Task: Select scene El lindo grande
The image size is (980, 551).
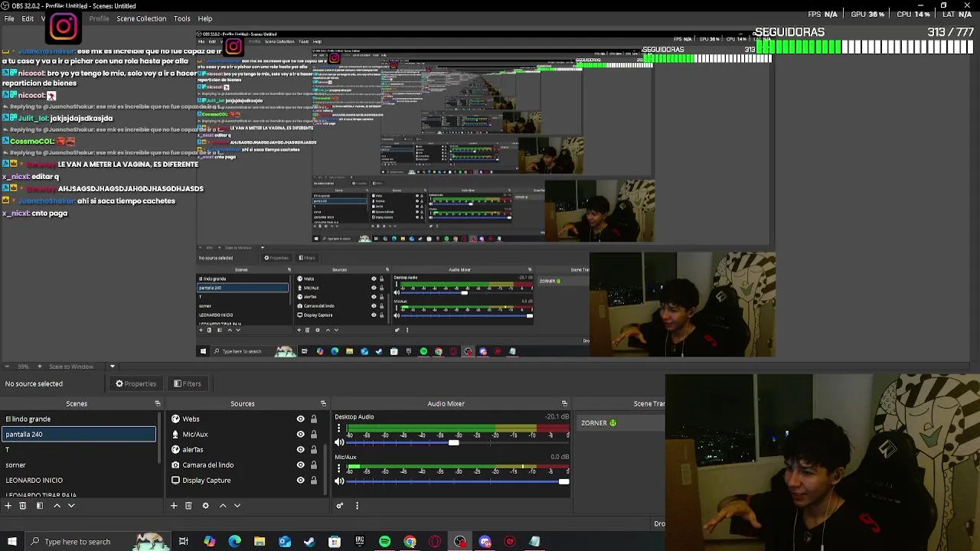Action: coord(78,419)
